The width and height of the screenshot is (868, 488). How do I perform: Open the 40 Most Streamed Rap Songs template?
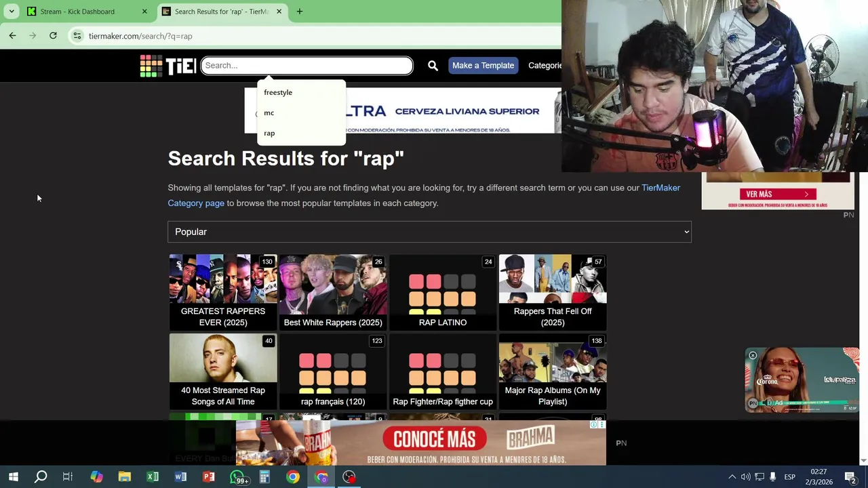pos(223,371)
